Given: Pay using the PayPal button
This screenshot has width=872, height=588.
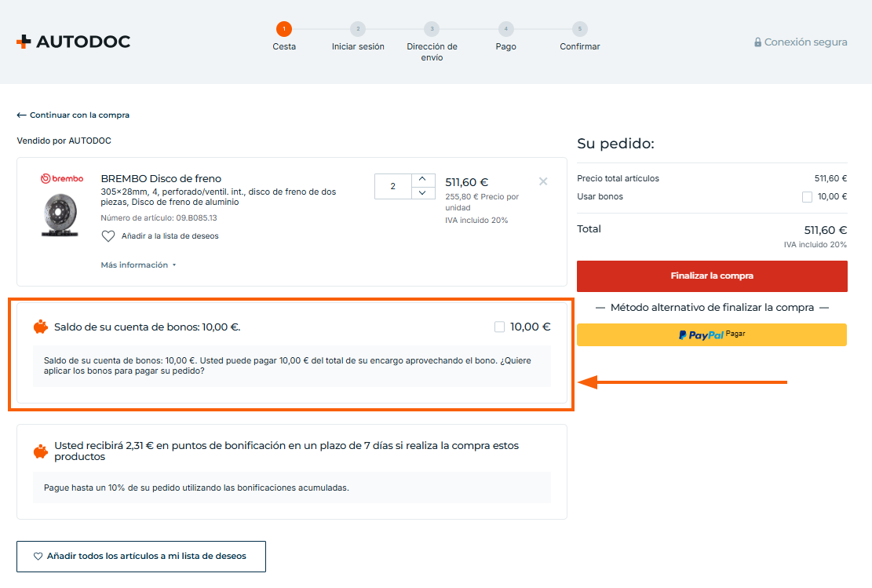Looking at the screenshot, I should [x=711, y=334].
